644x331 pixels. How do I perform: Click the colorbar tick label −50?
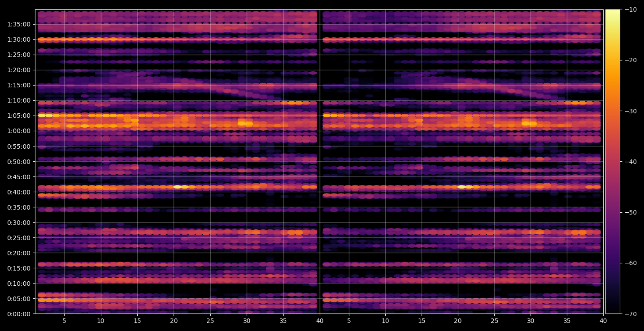coord(631,212)
